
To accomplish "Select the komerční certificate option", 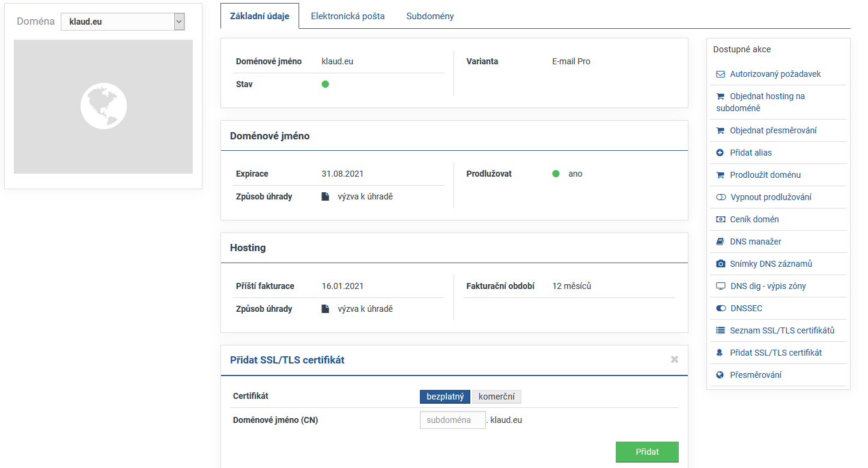I will 496,397.
